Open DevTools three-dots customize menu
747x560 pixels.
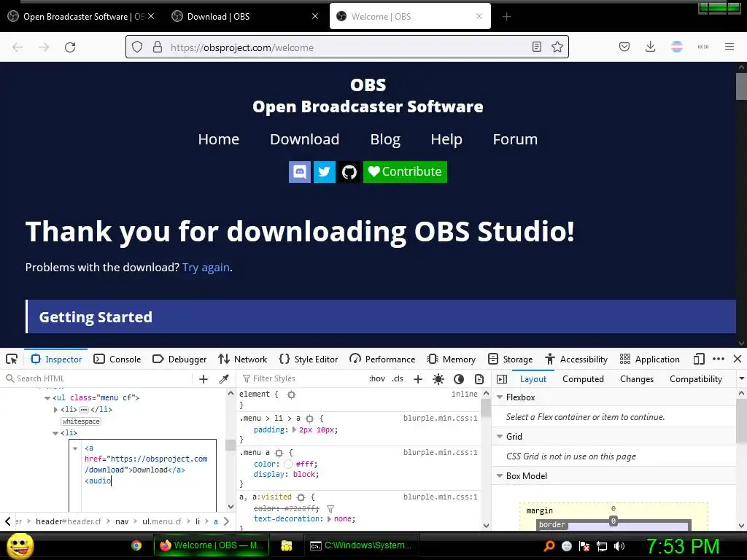coord(719,359)
